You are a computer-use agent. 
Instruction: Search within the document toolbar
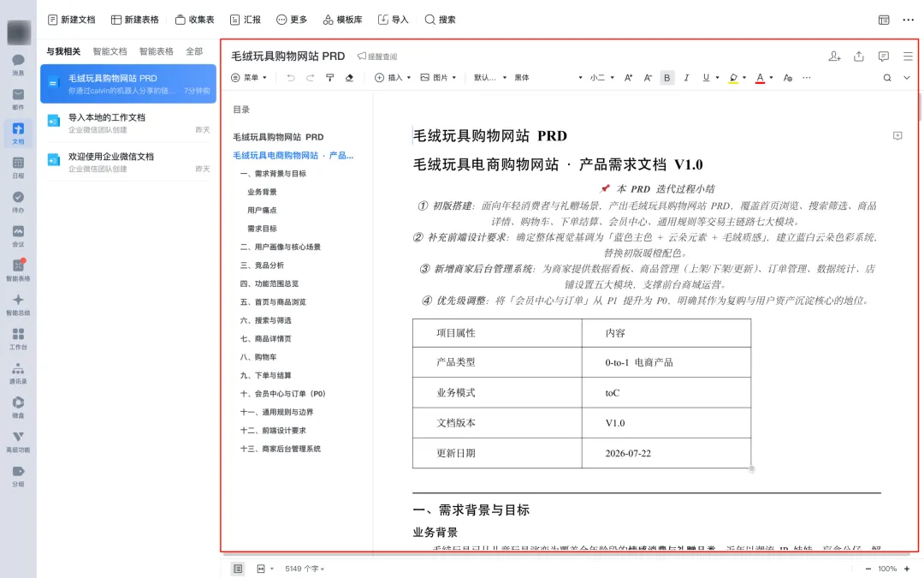pos(887,78)
